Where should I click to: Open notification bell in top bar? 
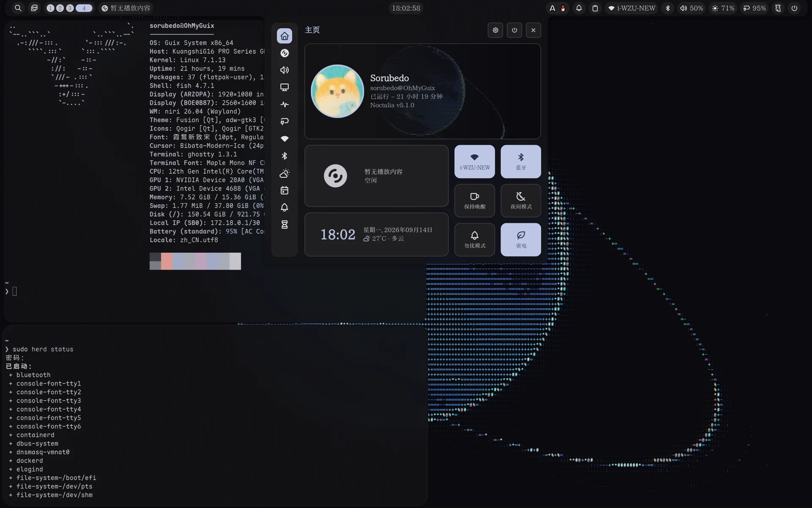[x=579, y=8]
